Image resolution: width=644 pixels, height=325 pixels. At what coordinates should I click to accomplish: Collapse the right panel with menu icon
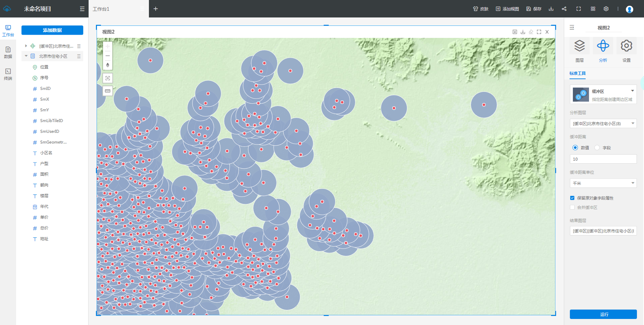pyautogui.click(x=572, y=28)
